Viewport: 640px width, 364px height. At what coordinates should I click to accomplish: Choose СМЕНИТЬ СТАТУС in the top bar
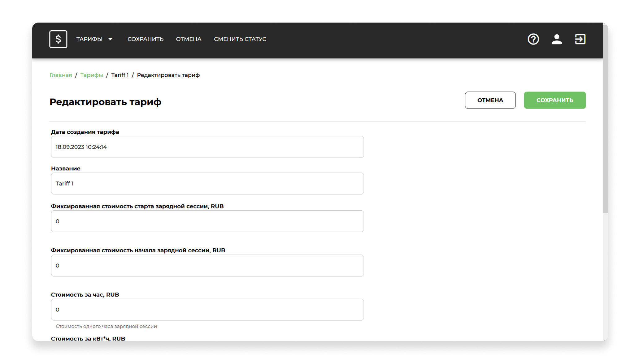point(240,39)
